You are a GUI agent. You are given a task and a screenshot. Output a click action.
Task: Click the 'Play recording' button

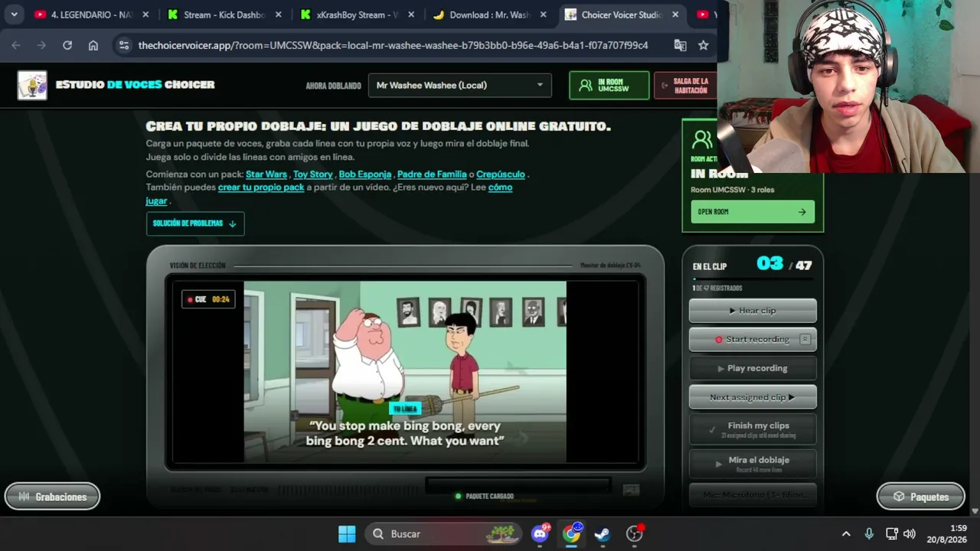pyautogui.click(x=753, y=368)
